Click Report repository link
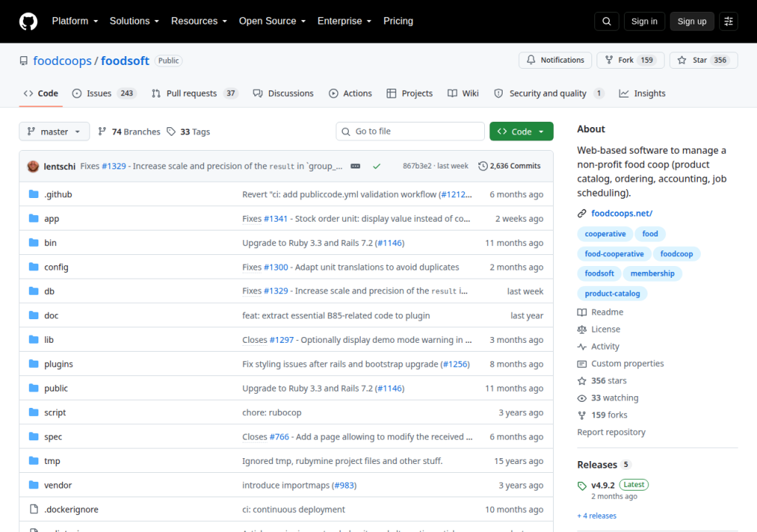The height and width of the screenshot is (532, 757). (x=611, y=432)
